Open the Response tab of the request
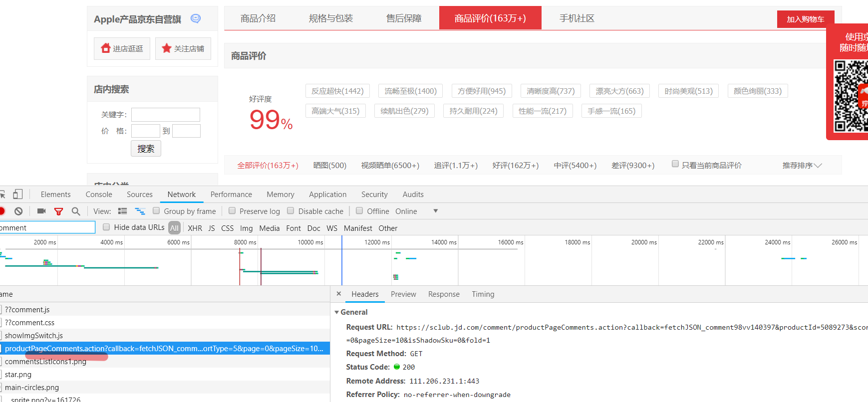 pyautogui.click(x=444, y=294)
